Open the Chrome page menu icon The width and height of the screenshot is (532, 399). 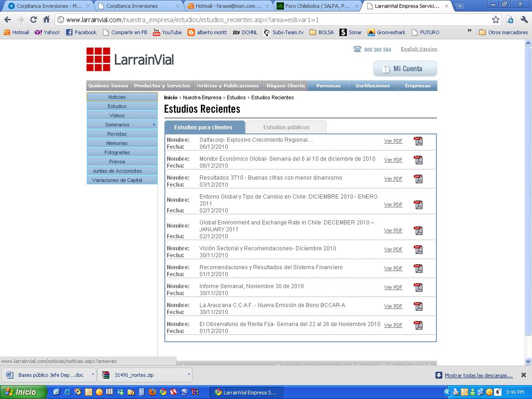point(510,20)
